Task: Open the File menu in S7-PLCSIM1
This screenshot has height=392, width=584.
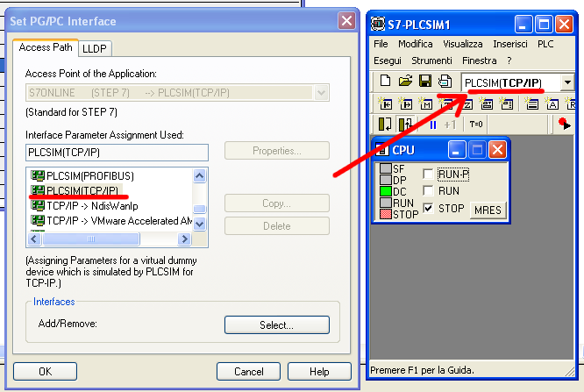Action: tap(381, 44)
